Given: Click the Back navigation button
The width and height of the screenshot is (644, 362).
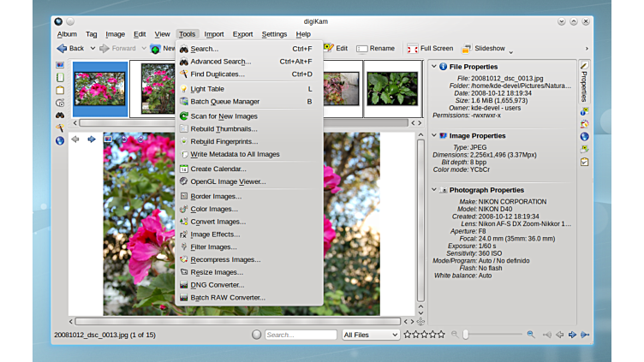Looking at the screenshot, I should tap(71, 49).
